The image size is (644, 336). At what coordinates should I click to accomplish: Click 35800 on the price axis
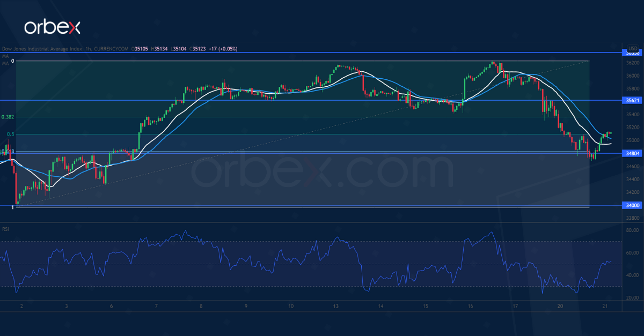633,88
